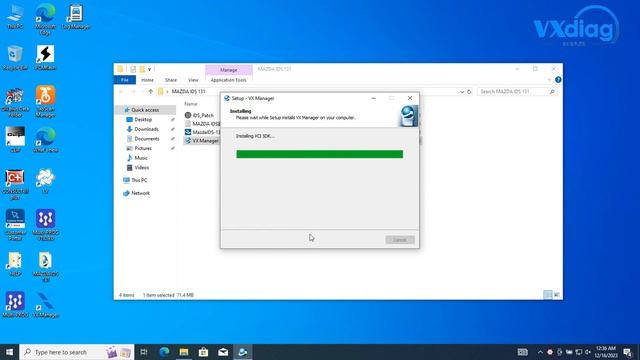Viewport: 640px width, 360px height.
Task: Select Music in the navigation pane
Action: tap(141, 158)
